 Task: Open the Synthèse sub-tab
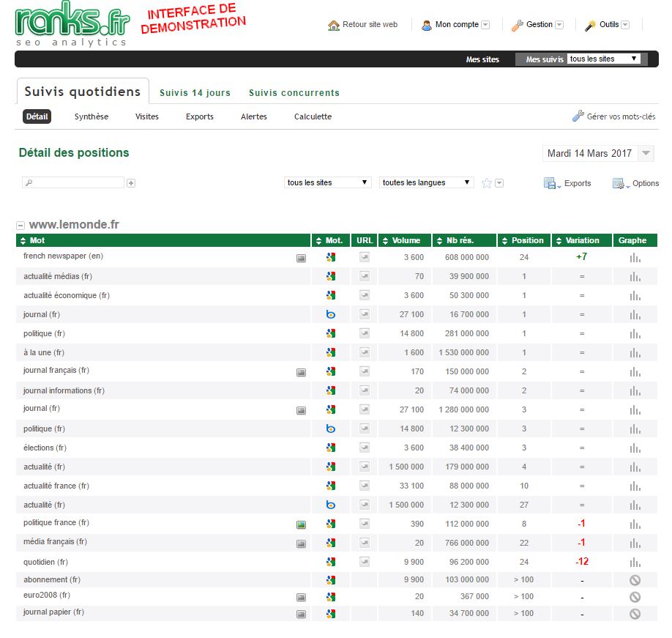click(92, 116)
